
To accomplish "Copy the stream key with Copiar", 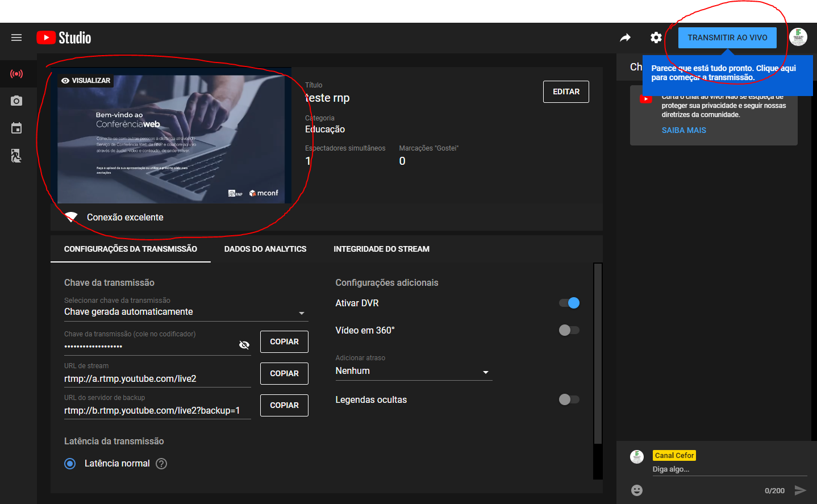I will coord(284,341).
